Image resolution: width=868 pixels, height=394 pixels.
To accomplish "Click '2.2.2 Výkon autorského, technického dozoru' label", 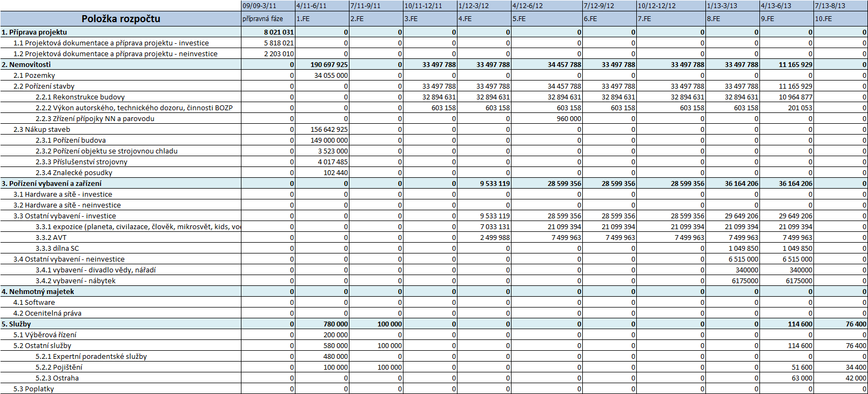I will 134,108.
